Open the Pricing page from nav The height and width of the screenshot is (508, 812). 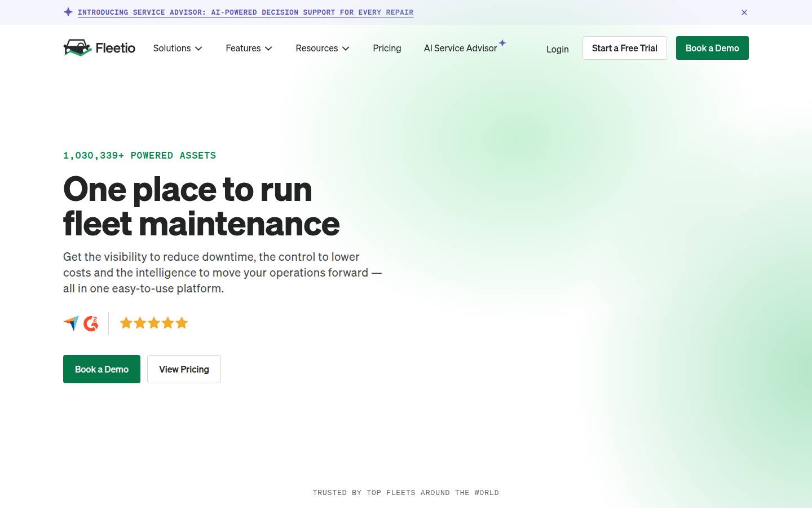click(x=387, y=48)
